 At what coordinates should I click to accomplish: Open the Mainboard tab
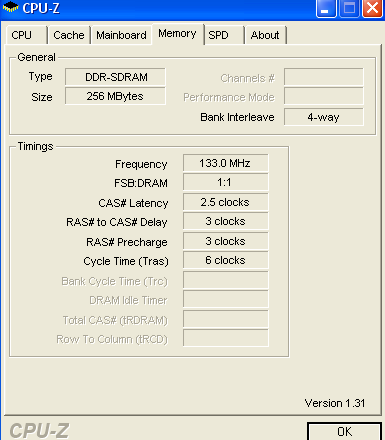[121, 35]
